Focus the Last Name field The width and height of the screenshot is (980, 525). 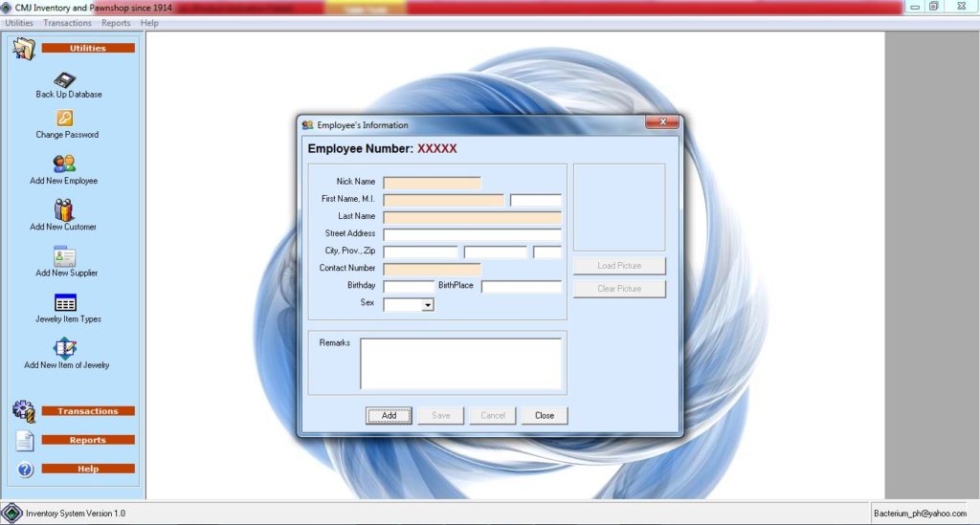[x=473, y=217]
